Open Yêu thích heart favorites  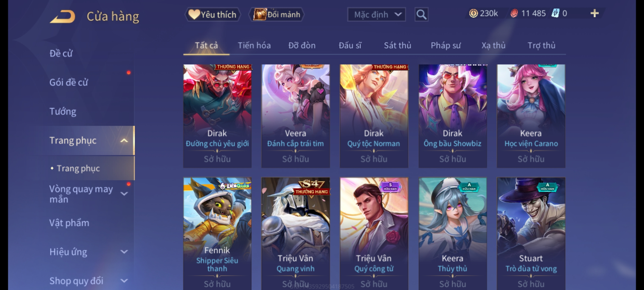[213, 15]
